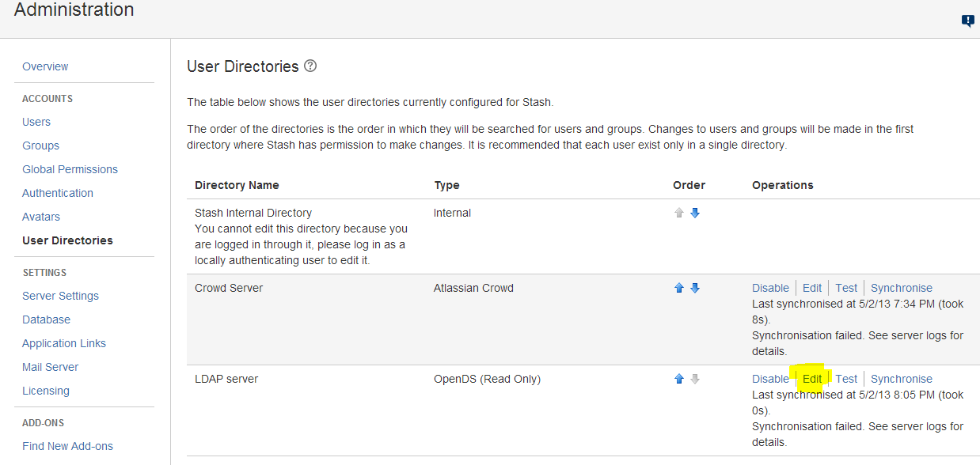Disable the Crowd Server directory

click(x=770, y=288)
